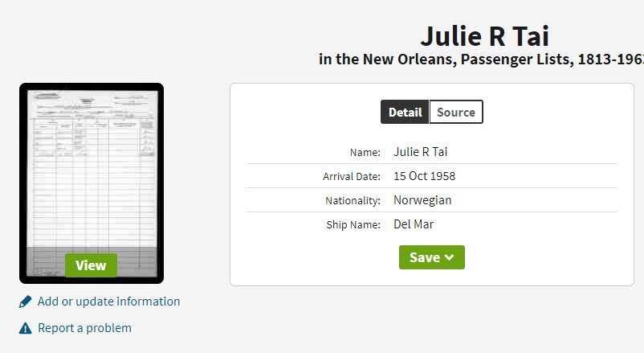
Task: Select the Detail tab
Action: click(405, 112)
